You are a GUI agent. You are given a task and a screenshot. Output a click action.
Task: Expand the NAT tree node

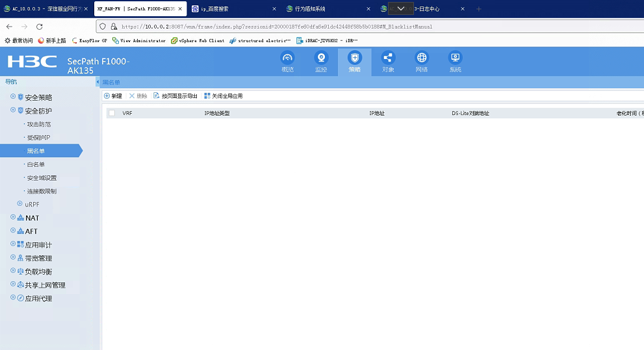[x=13, y=217]
